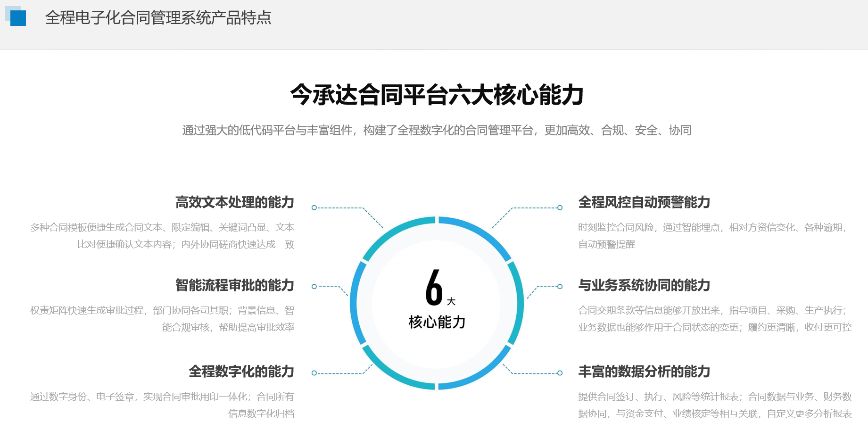Click the description starting with 多种合同模板便捷生成

pos(162,236)
